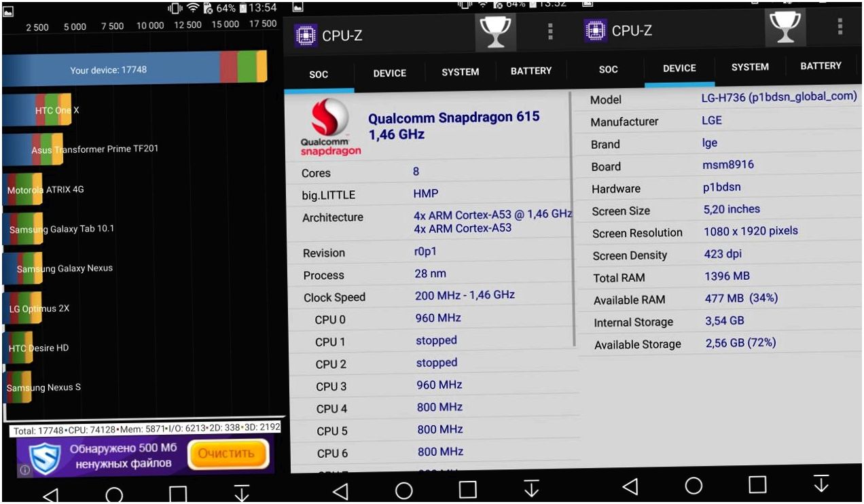Click the CPU 4 '800 MHz' value
Screen dimensions: 864x504
pos(439,407)
